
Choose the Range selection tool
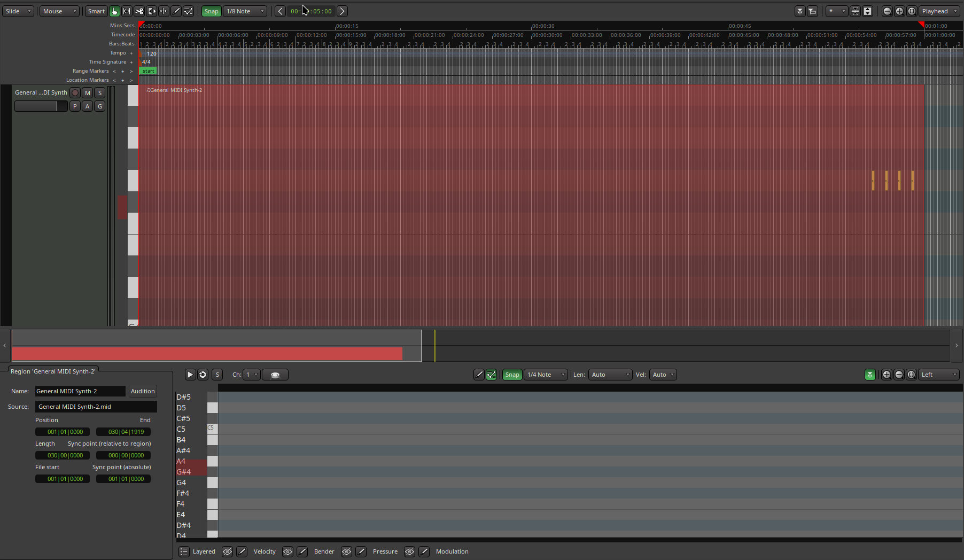127,11
